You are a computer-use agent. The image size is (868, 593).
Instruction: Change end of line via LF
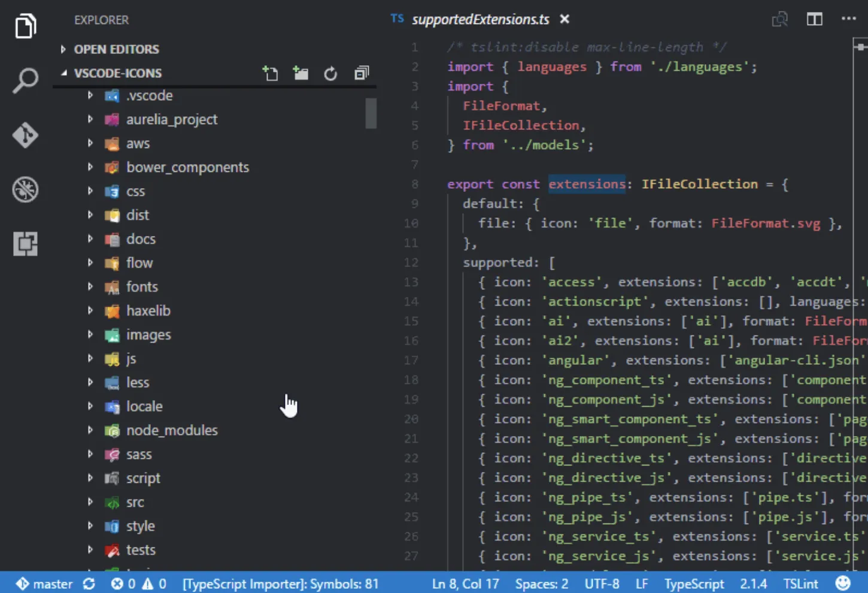click(642, 583)
